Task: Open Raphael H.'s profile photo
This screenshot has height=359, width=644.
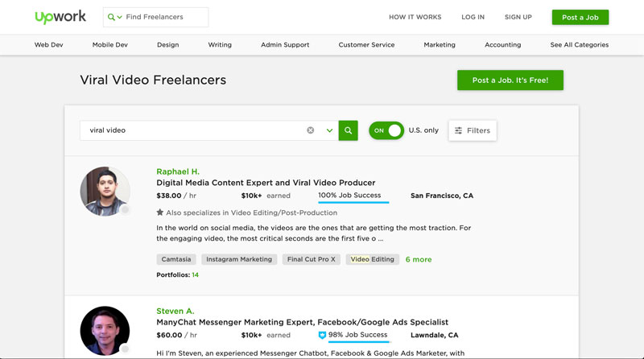Action: [105, 191]
